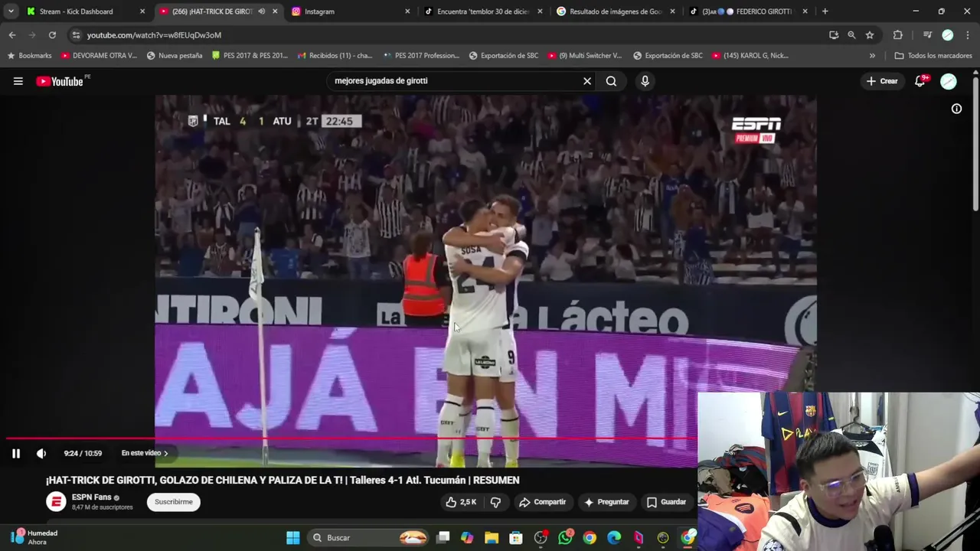Open the Bookmarks grid shortcut
The image size is (980, 551).
tap(30, 56)
